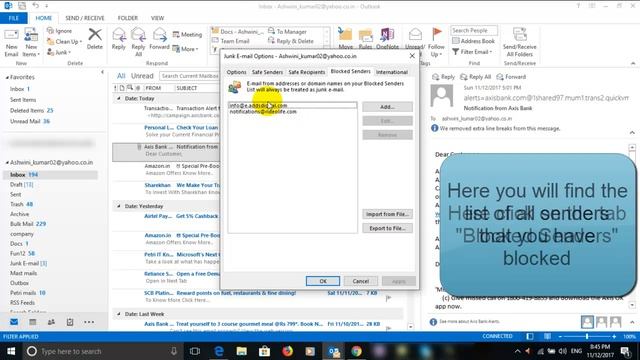Open the More respond options dropdown
Viewport: 640px width, 360px height.
185,49
